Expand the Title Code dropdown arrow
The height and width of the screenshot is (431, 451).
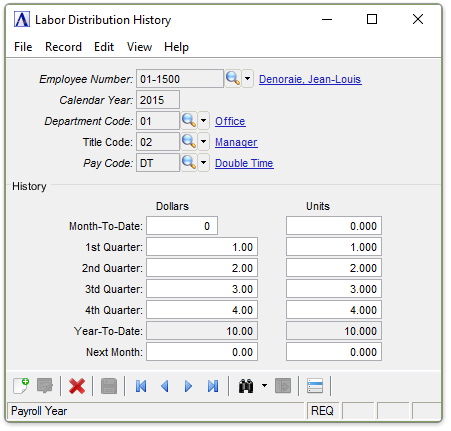203,142
